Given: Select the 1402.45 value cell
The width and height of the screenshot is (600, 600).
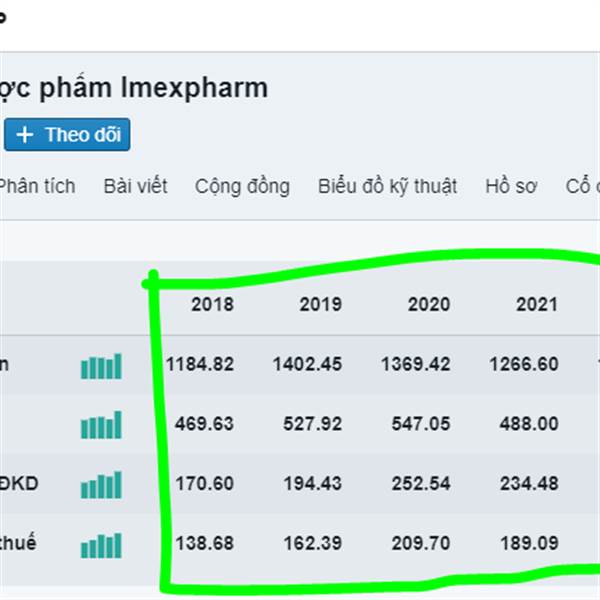Looking at the screenshot, I should [x=307, y=365].
